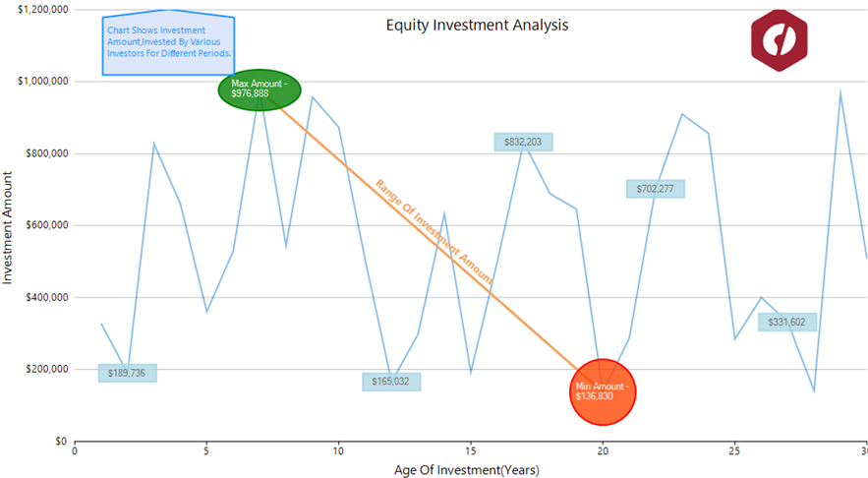
Task: Select the $702,277 annotation label
Action: click(x=655, y=188)
